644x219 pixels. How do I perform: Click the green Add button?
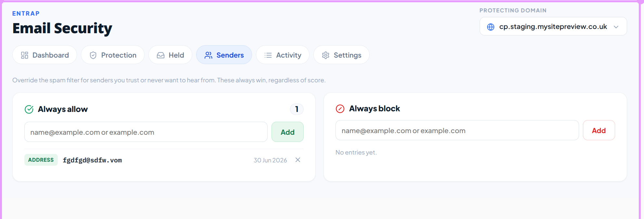pos(287,132)
